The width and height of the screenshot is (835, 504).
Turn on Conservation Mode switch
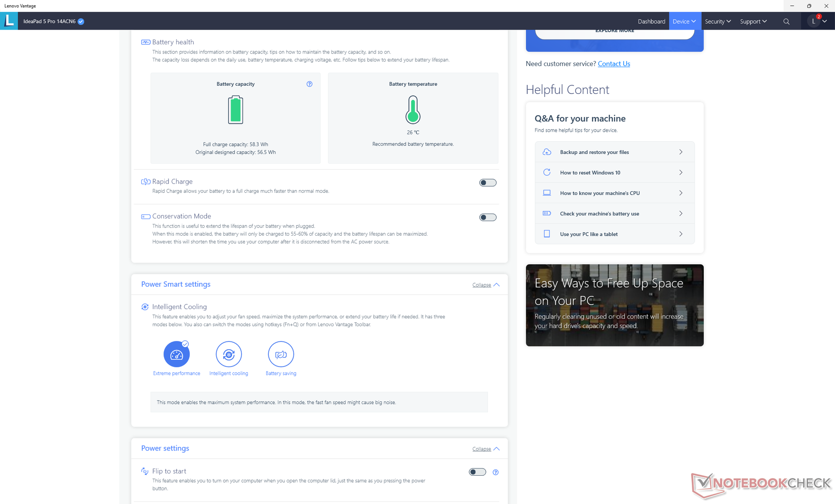(x=488, y=217)
